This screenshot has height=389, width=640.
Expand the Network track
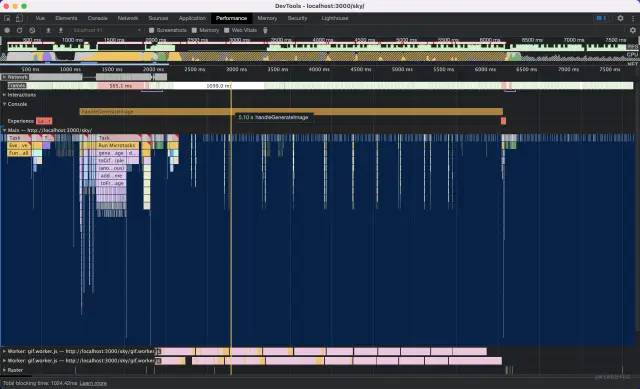[x=4, y=77]
